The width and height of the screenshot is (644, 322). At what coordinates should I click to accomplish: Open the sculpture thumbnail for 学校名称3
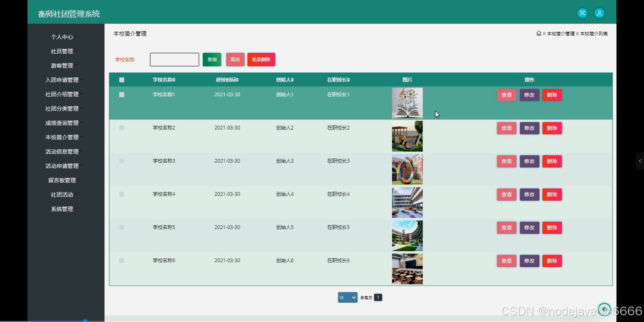click(407, 169)
